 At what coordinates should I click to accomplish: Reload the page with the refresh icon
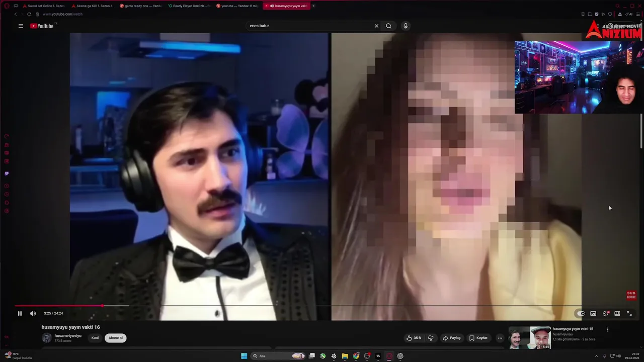(x=28, y=14)
